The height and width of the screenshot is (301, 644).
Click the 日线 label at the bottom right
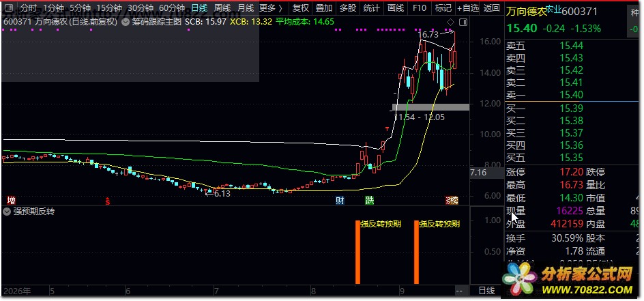(x=486, y=291)
